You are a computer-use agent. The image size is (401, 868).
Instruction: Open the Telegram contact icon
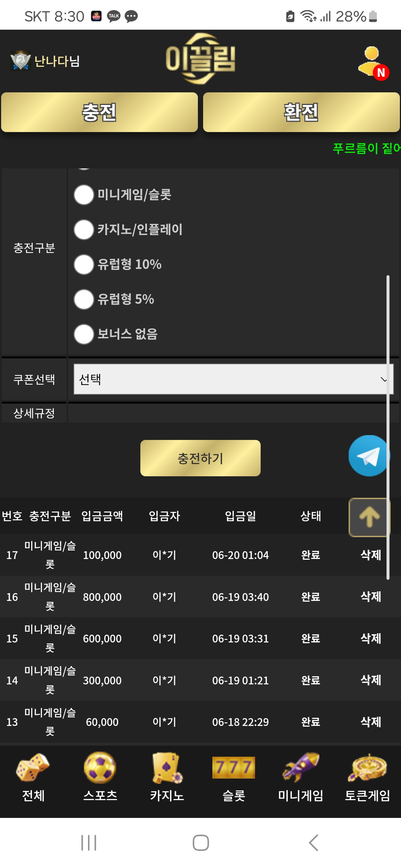tap(368, 456)
